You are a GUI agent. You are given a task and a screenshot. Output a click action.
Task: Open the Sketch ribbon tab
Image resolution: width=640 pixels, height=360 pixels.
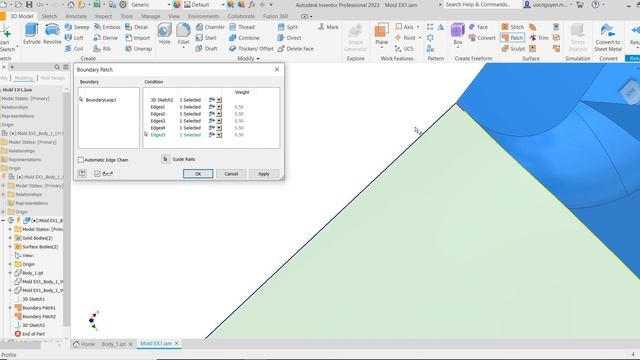tap(49, 16)
